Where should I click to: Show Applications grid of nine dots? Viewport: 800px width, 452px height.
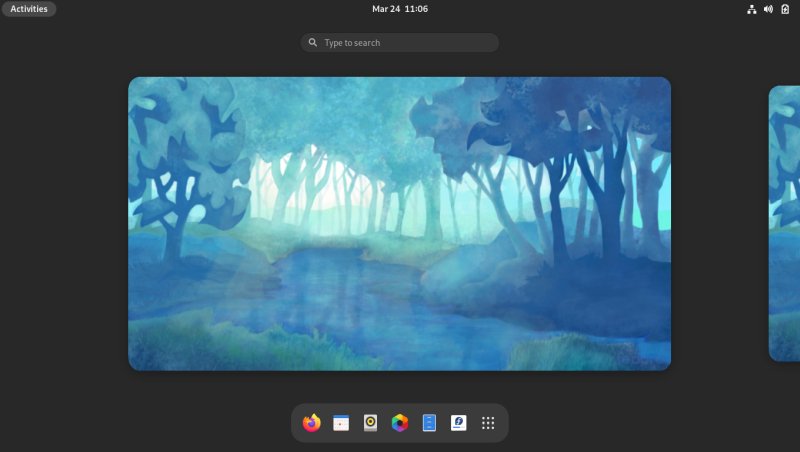[488, 423]
